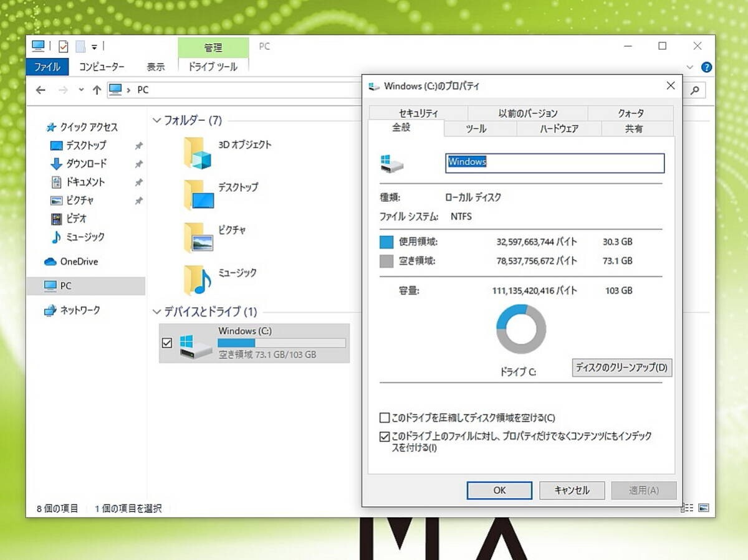
Task: Switch to the クォータ tab
Action: (631, 113)
